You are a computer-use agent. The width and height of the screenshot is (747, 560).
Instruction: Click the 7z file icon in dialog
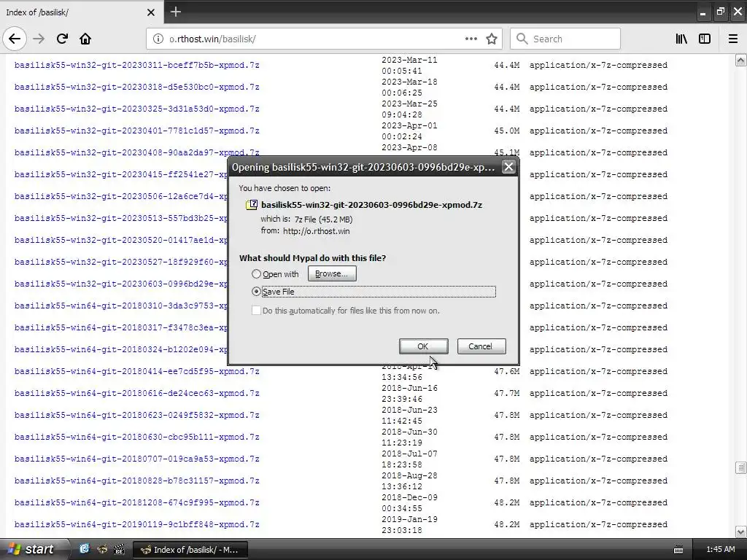[252, 205]
